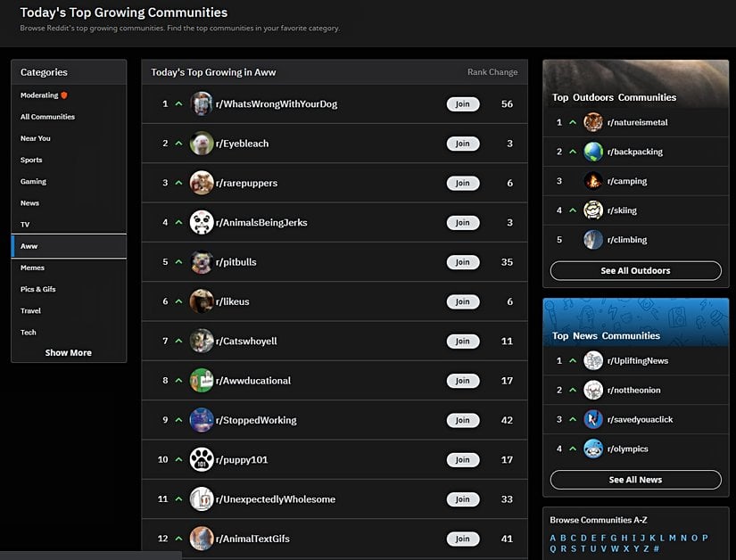Click the r/camping campfire icon
736x560 pixels.
(593, 181)
